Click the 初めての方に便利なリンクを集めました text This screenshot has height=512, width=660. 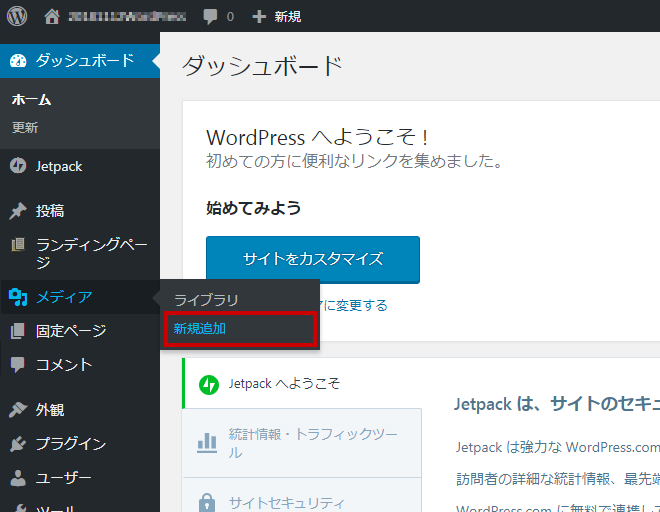point(354,161)
